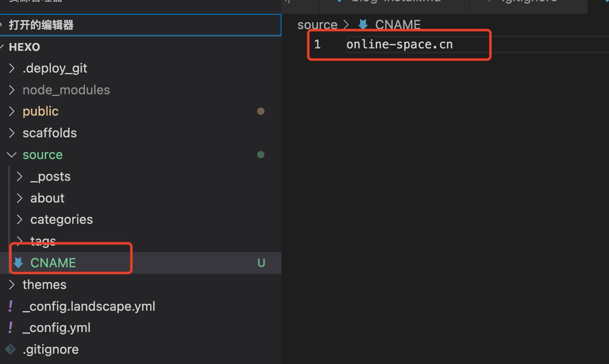Collapse the source folder
This screenshot has height=364, width=609.
click(12, 155)
